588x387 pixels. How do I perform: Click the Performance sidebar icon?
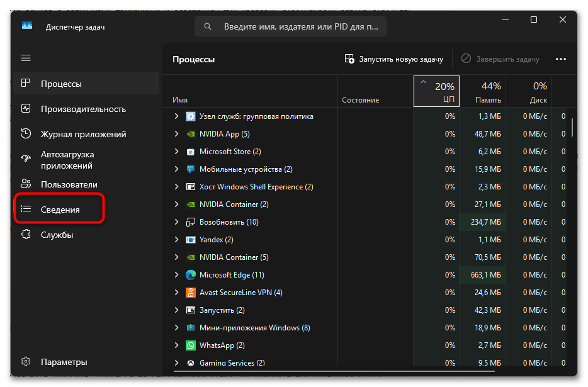26,109
